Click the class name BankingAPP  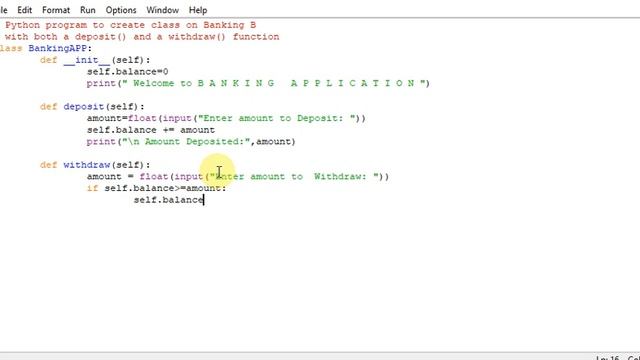coord(58,48)
